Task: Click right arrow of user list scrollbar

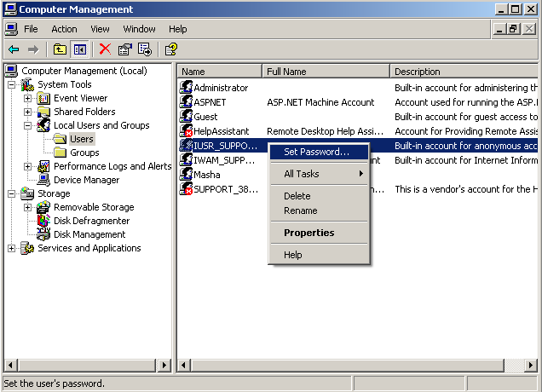Action: tap(531, 365)
